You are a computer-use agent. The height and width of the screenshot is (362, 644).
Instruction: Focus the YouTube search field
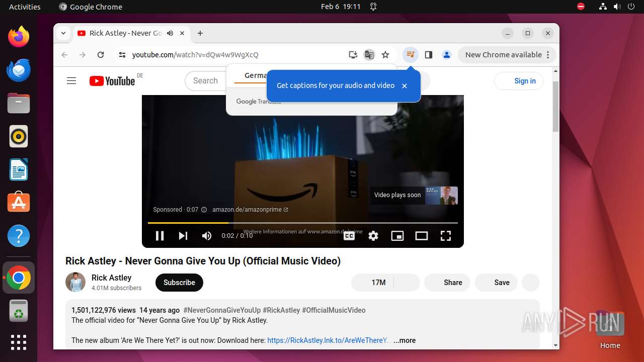[x=205, y=81]
